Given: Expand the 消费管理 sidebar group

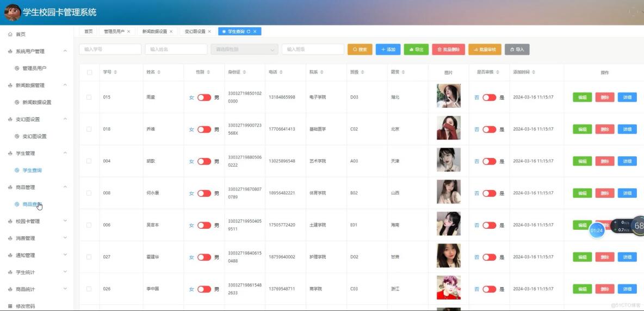Looking at the screenshot, I should [x=65, y=238].
